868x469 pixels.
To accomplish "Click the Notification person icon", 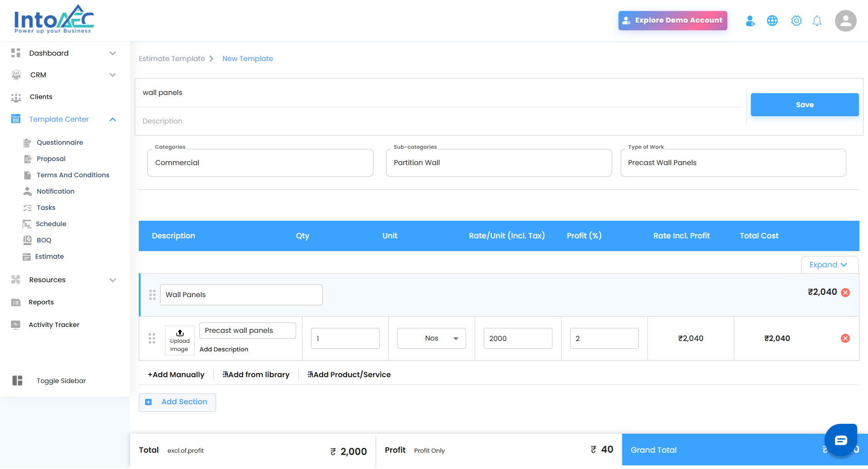I will click(28, 191).
